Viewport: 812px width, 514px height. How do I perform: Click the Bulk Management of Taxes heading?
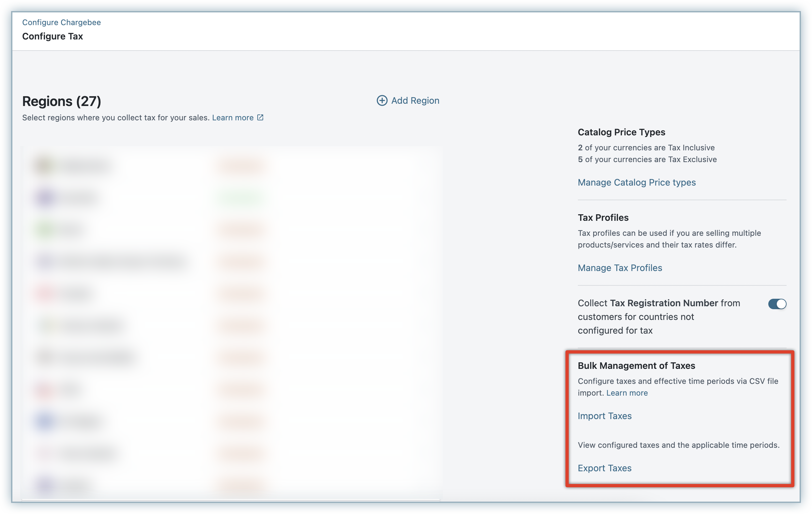point(636,366)
